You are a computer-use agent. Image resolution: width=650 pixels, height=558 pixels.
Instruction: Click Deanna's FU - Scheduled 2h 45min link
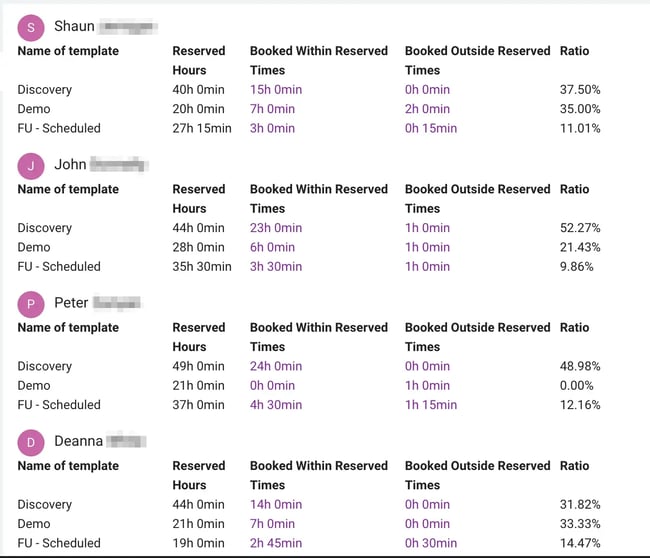(276, 543)
